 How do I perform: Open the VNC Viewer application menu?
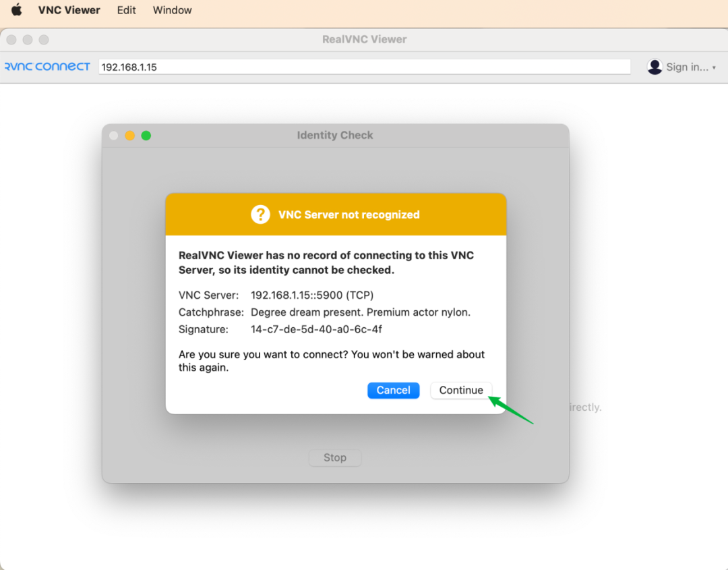[69, 10]
